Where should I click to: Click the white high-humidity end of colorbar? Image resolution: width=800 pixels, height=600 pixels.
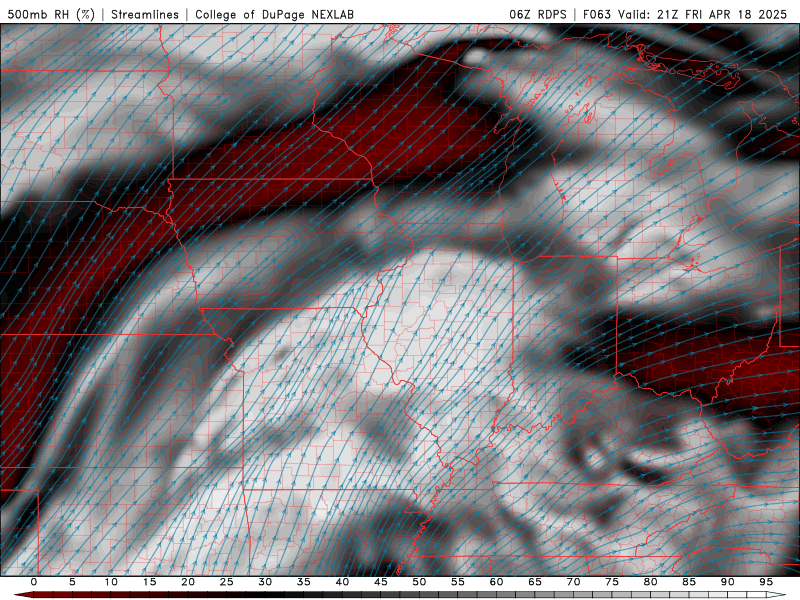[x=777, y=595]
